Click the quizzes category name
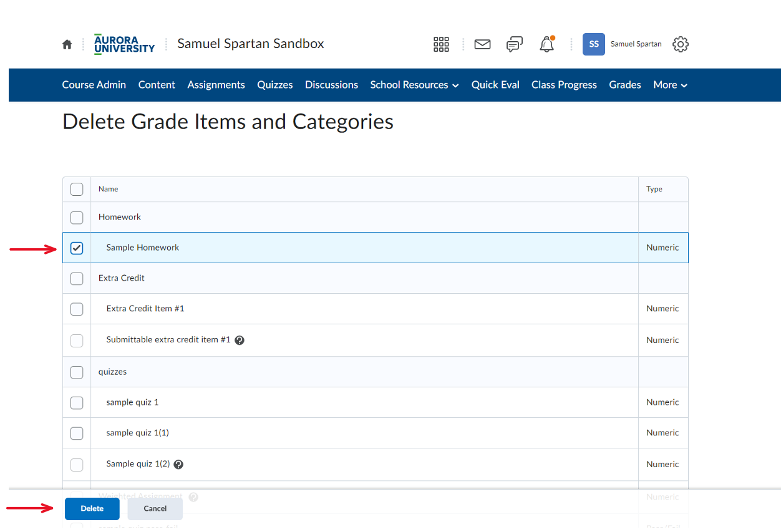 click(x=113, y=372)
